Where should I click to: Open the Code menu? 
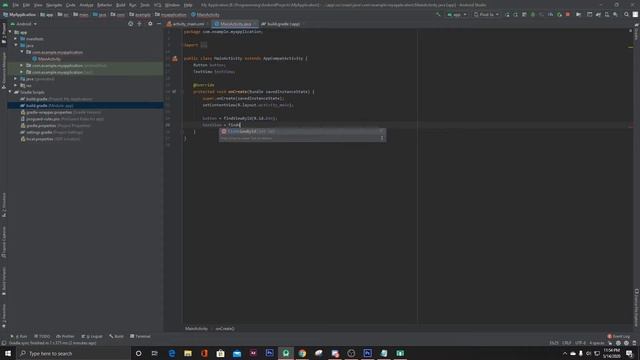click(x=71, y=5)
